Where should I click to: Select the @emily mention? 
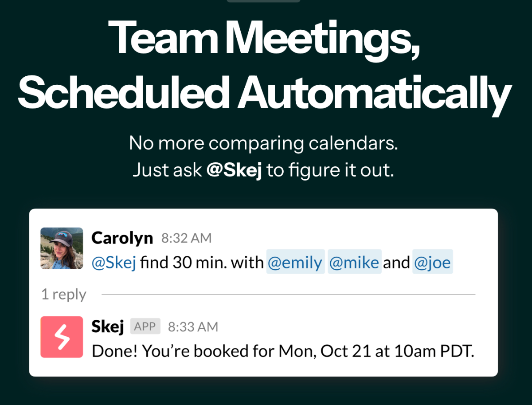pos(295,263)
